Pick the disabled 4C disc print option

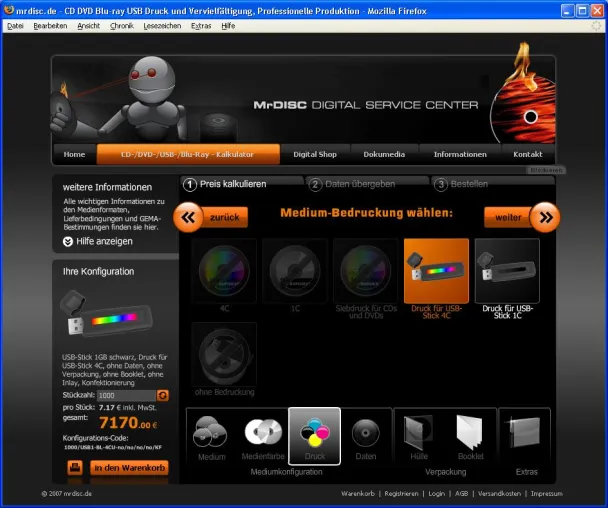(224, 271)
